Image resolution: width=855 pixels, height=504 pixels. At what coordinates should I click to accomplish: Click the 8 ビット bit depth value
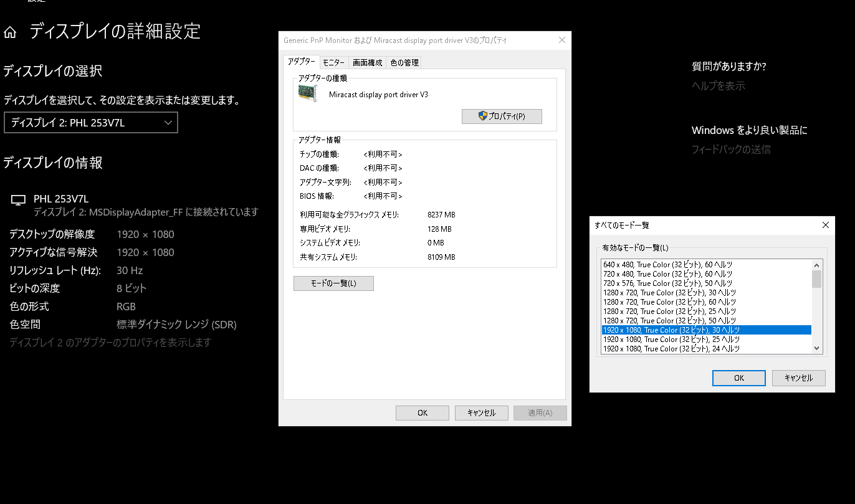(x=131, y=288)
